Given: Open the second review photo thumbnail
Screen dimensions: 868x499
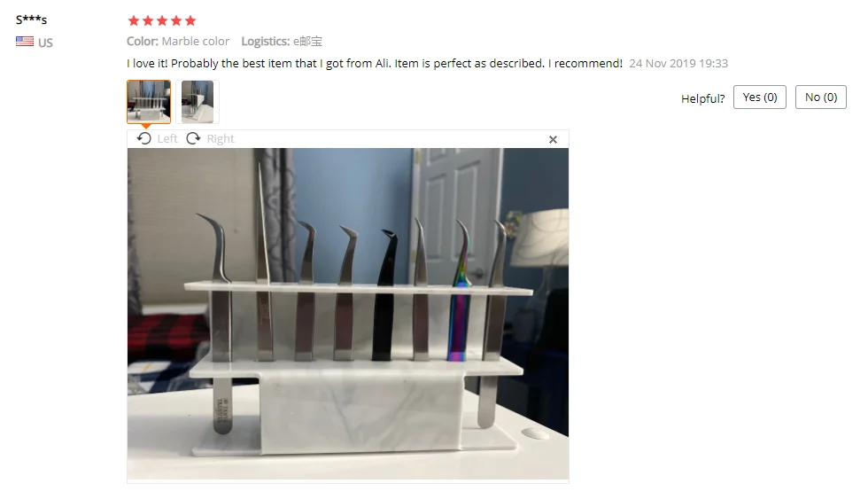Looking at the screenshot, I should click(197, 101).
